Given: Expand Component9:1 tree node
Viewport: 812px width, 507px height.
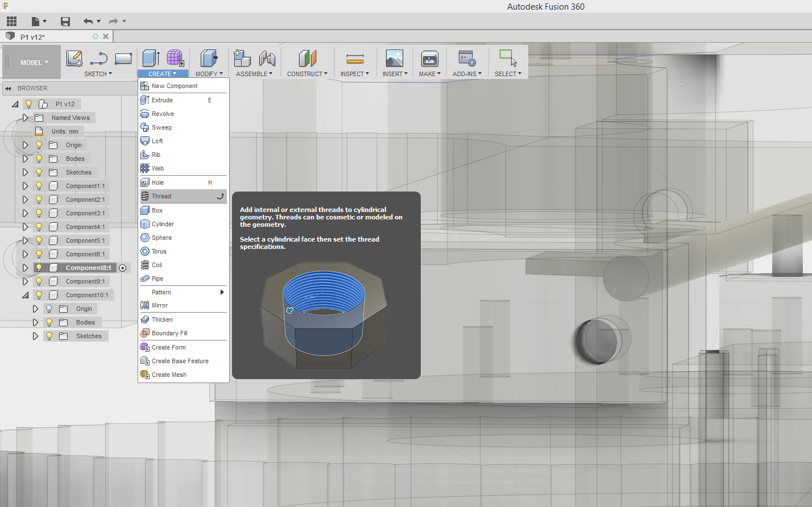Looking at the screenshot, I should coord(25,281).
